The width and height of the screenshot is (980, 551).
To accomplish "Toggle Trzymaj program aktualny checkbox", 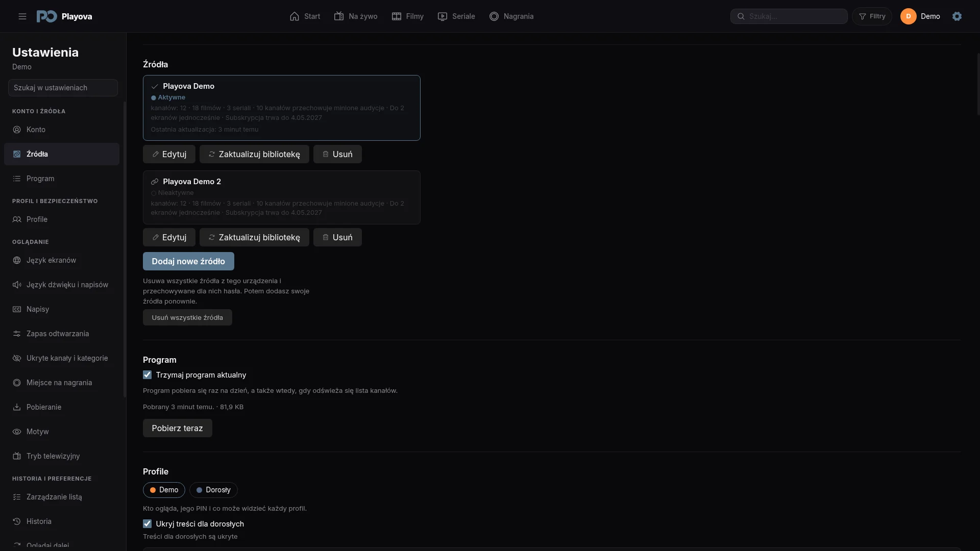I will click(148, 375).
